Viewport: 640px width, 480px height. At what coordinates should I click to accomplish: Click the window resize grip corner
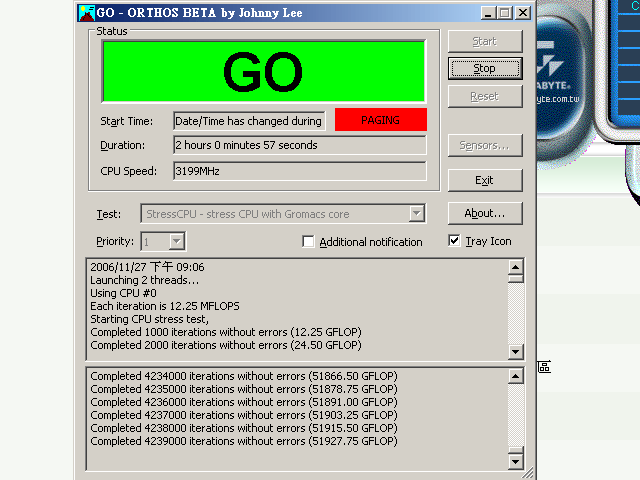point(528,473)
